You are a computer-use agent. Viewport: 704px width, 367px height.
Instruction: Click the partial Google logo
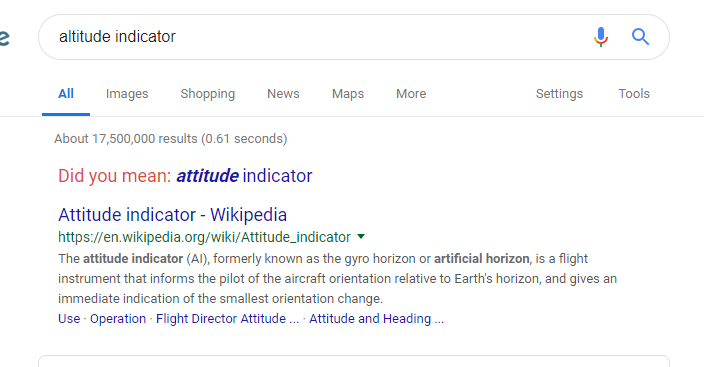[4, 38]
